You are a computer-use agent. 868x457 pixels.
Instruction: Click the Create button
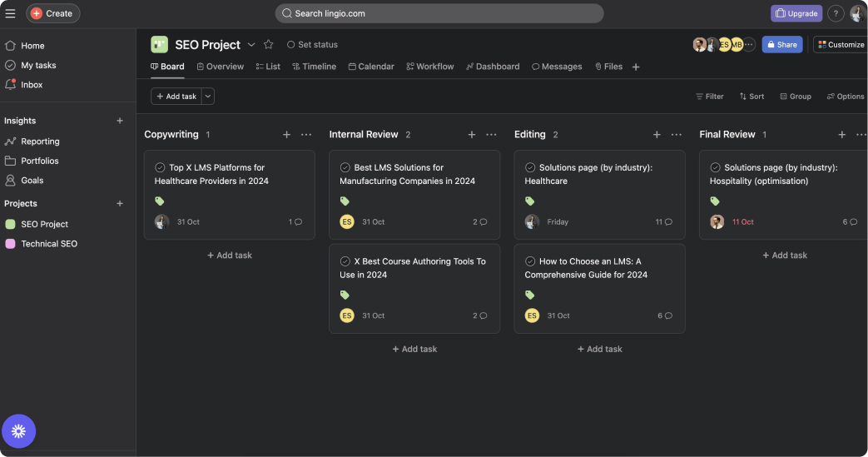point(53,13)
